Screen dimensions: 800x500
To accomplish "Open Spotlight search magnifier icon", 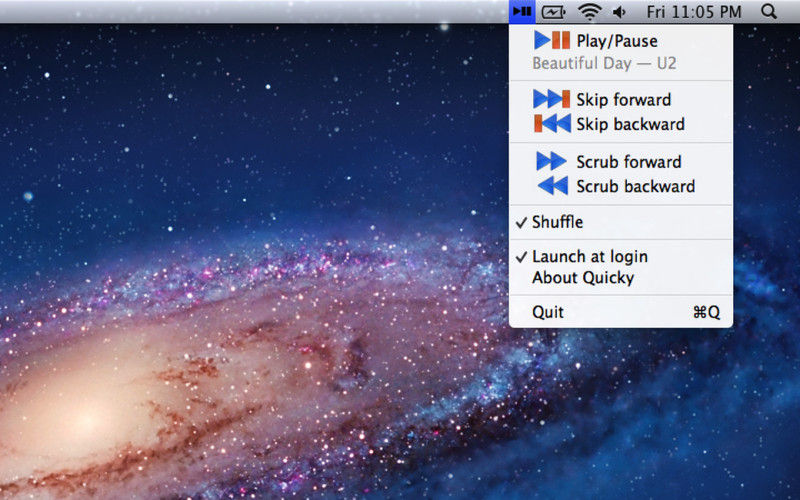I will click(x=768, y=11).
